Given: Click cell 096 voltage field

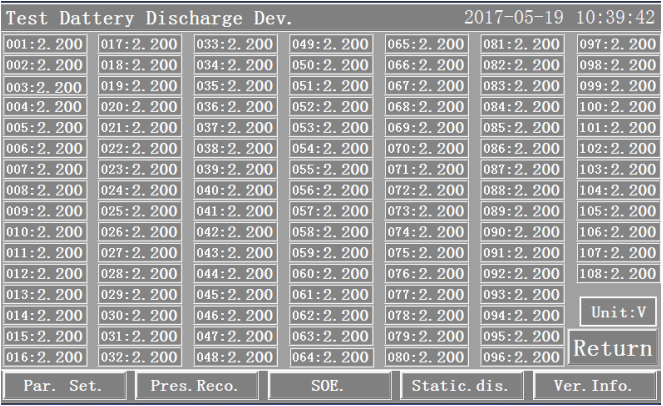Looking at the screenshot, I should click(521, 356).
